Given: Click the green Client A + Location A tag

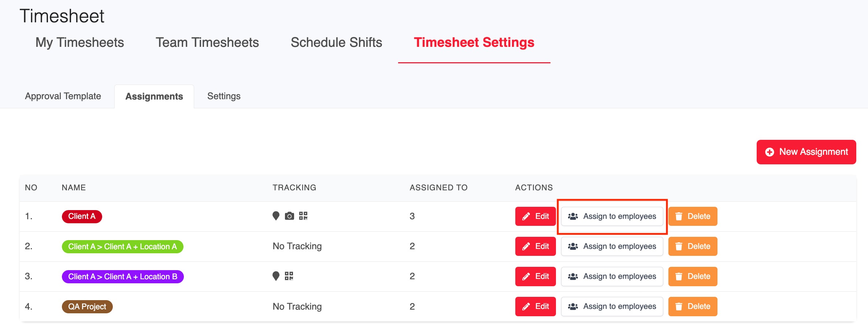Looking at the screenshot, I should tap(122, 247).
